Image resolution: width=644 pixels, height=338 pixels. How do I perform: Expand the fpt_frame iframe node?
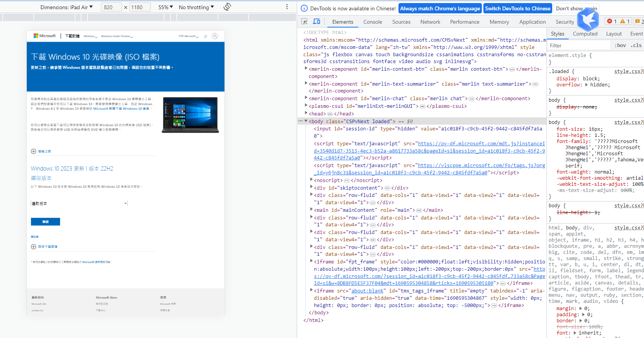tap(311, 261)
